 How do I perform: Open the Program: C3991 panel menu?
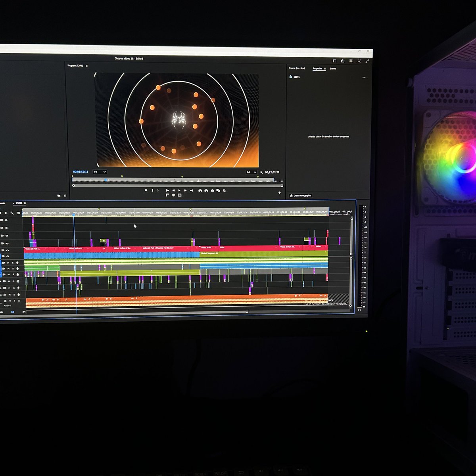click(87, 66)
